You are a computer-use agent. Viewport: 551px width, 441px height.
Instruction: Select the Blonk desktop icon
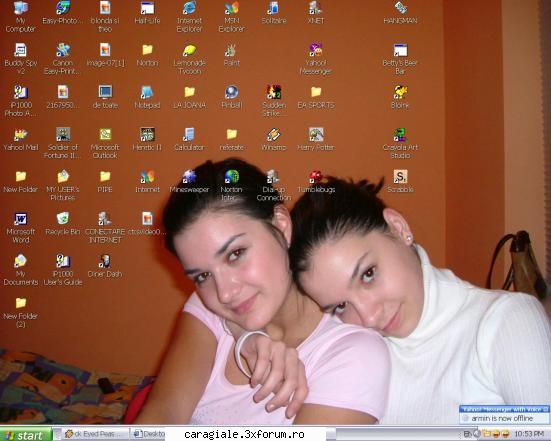[x=400, y=97]
